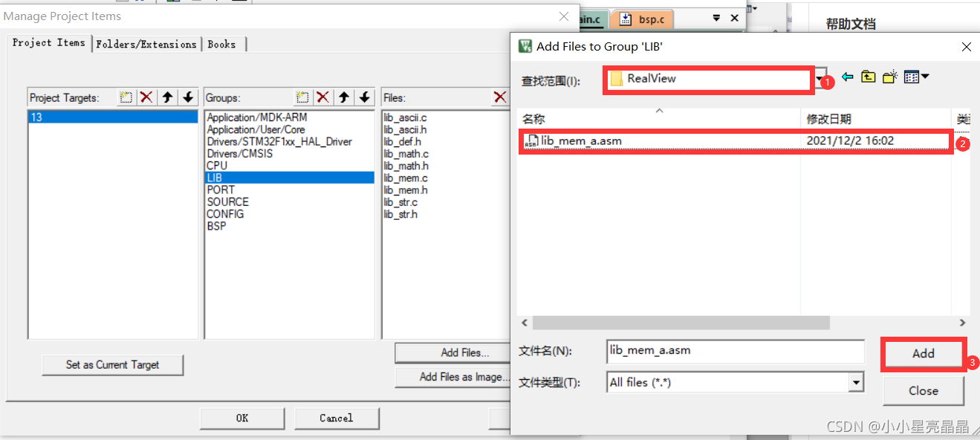Select file lib_ascii.h

click(405, 129)
